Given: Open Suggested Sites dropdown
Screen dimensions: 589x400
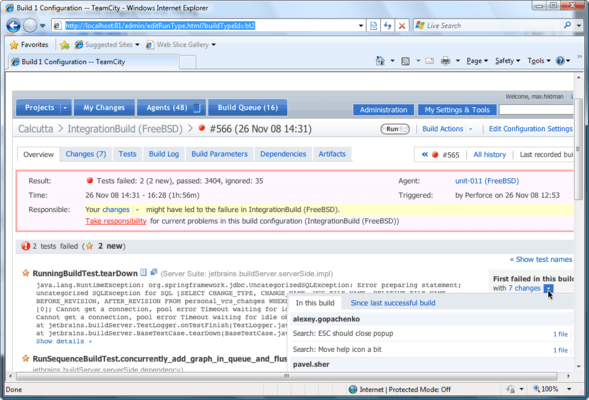Looking at the screenshot, I should pyautogui.click(x=107, y=45).
